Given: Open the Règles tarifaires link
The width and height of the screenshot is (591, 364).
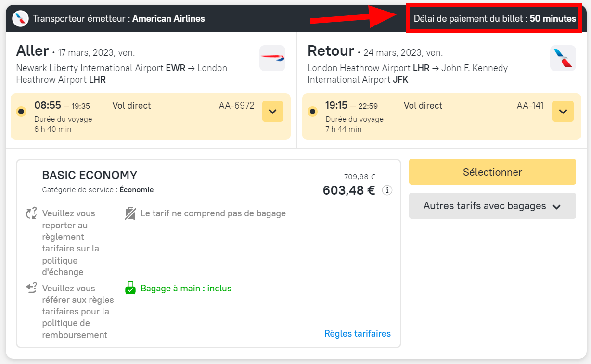Looking at the screenshot, I should 357,333.
